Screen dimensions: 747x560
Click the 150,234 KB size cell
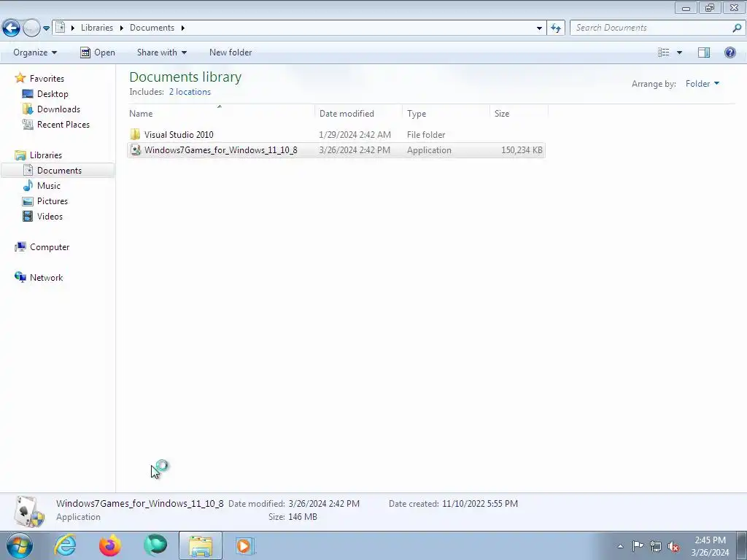coord(522,150)
